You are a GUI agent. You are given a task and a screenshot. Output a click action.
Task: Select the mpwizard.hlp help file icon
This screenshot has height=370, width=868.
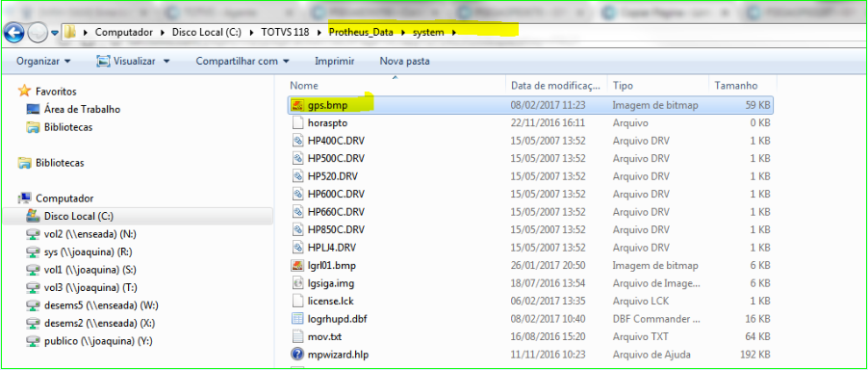[297, 354]
